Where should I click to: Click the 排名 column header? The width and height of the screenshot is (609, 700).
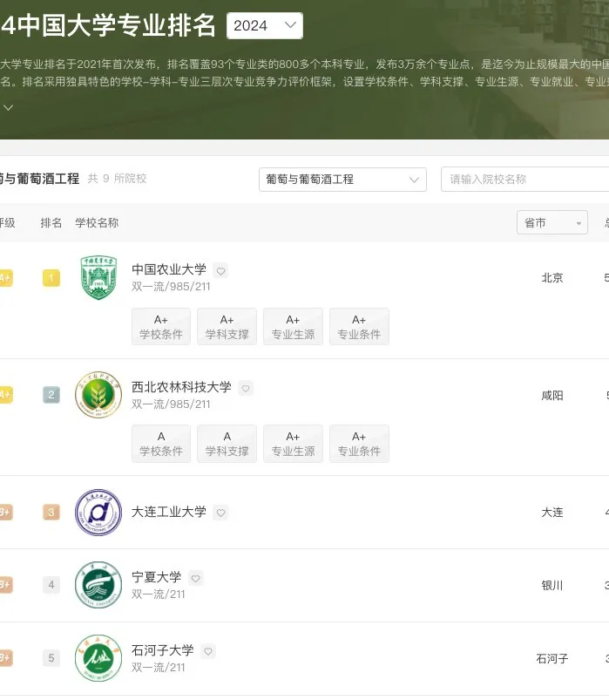point(51,223)
